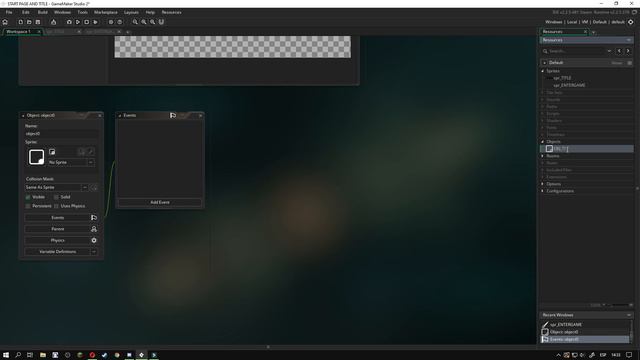
Task: Open Windows taskbar search
Action: pyautogui.click(x=18, y=355)
